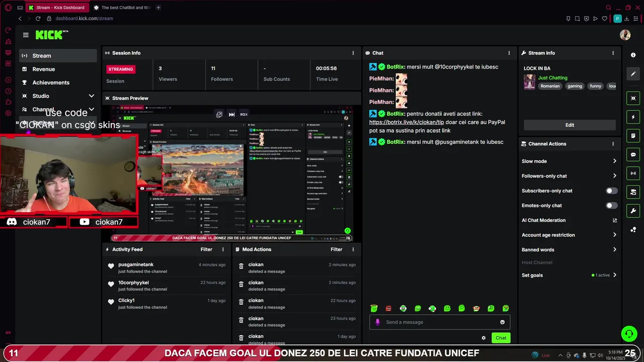Image resolution: width=644 pixels, height=362 pixels.
Task: Delete icon for ciokan's first 2 minutes ago action
Action: tap(241, 266)
